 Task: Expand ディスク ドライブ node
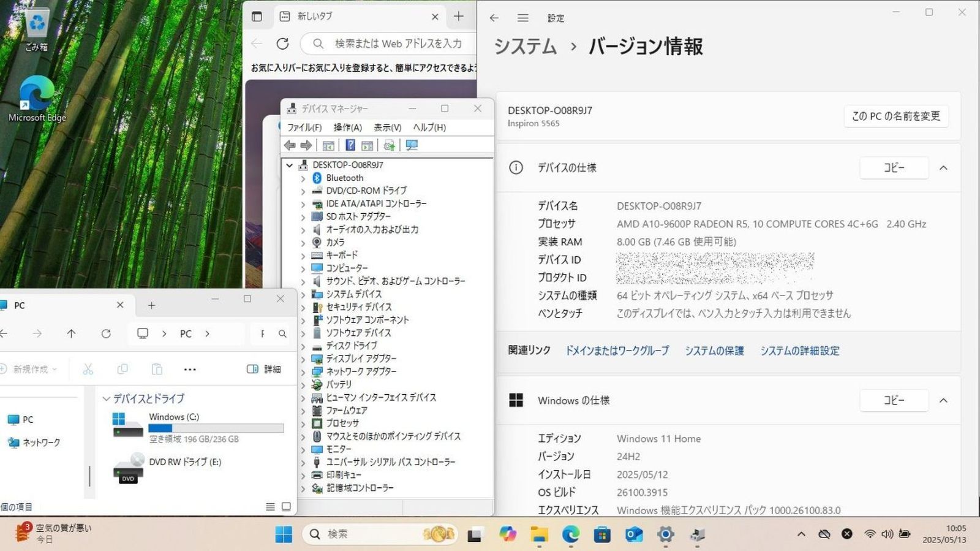point(303,346)
